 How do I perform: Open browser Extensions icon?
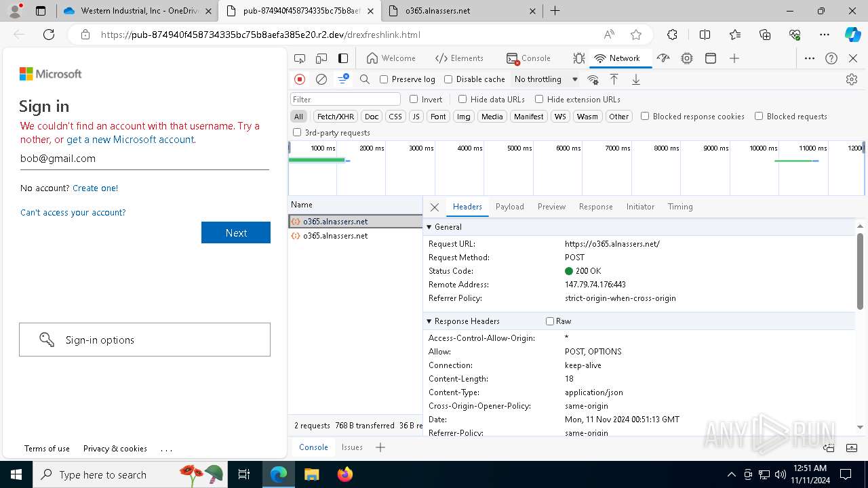click(x=672, y=35)
